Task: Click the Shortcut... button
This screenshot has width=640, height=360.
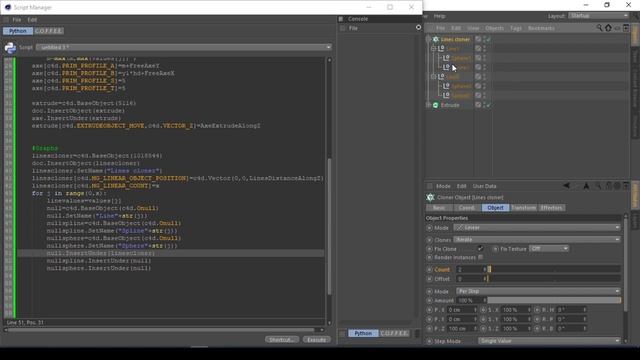Action: (282, 340)
